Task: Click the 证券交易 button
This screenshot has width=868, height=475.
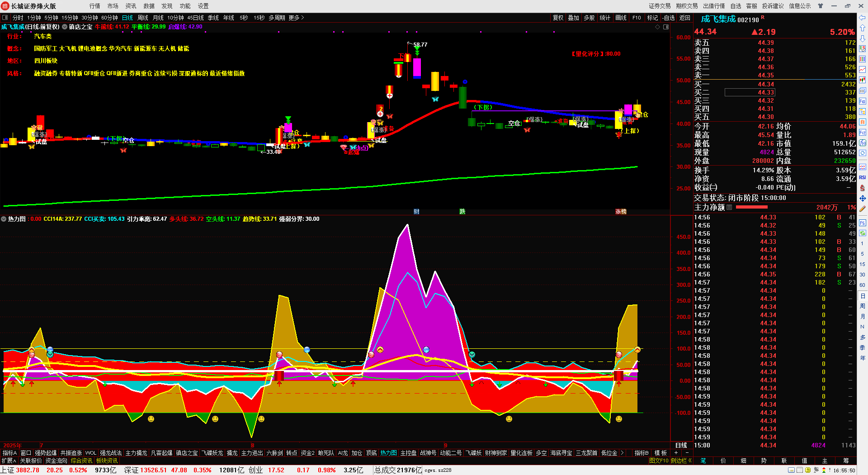Action: tap(660, 6)
